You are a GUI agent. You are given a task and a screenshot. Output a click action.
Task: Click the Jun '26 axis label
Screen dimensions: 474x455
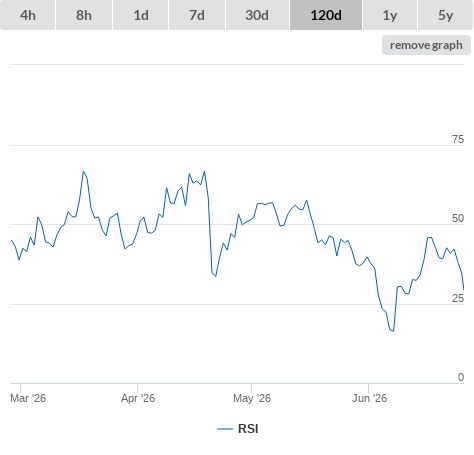coord(369,398)
